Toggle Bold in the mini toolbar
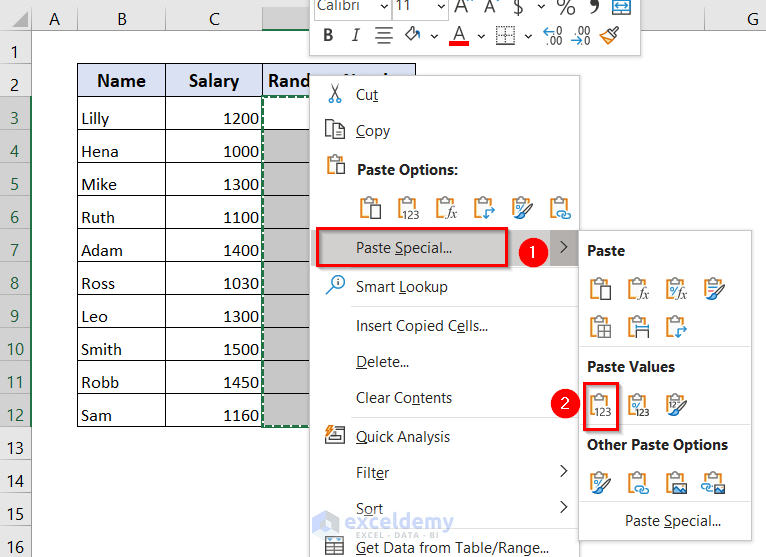766x557 pixels. pos(328,35)
